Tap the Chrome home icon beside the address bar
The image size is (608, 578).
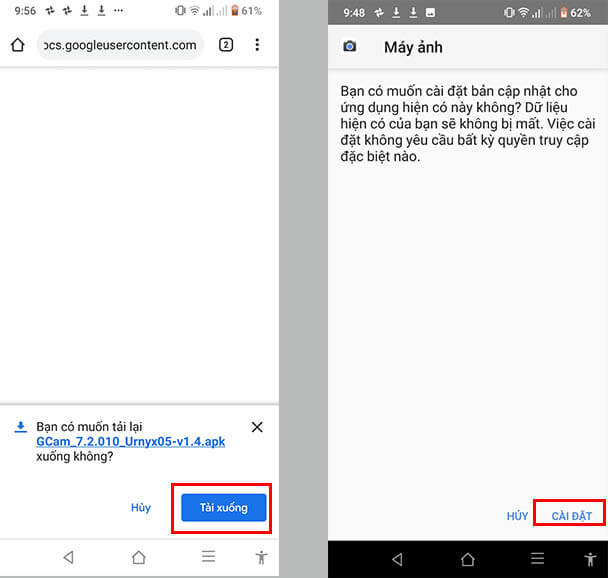(x=17, y=45)
